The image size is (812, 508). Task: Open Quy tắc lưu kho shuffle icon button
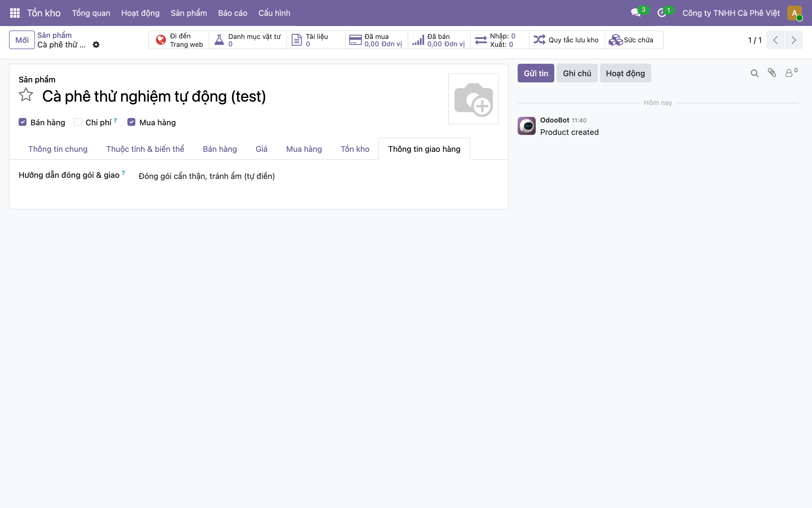click(x=567, y=40)
